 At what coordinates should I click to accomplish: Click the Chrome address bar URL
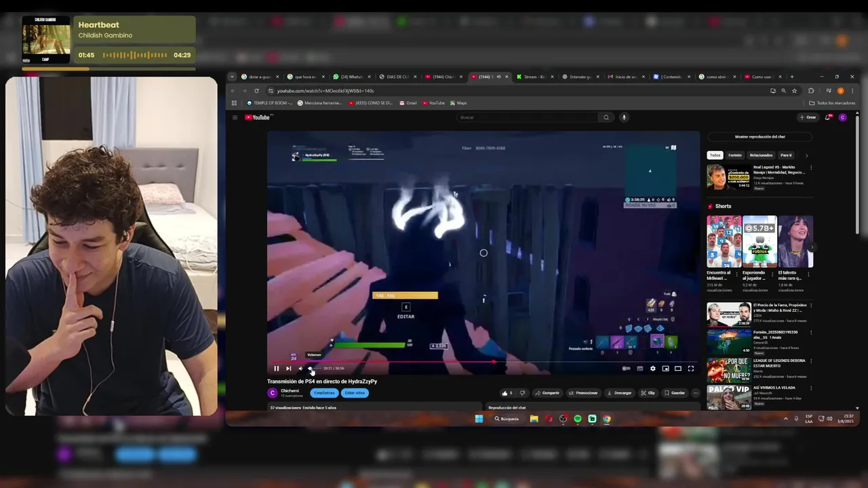pos(325,91)
